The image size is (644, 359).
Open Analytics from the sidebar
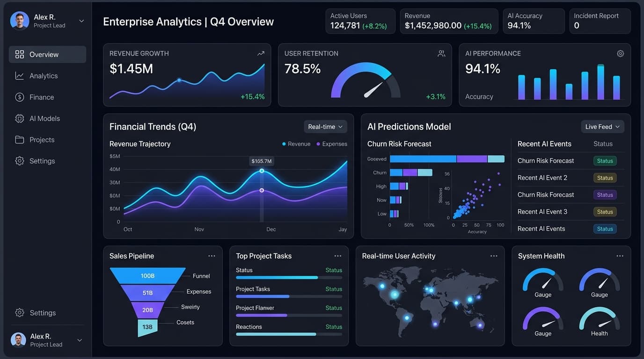(47, 76)
